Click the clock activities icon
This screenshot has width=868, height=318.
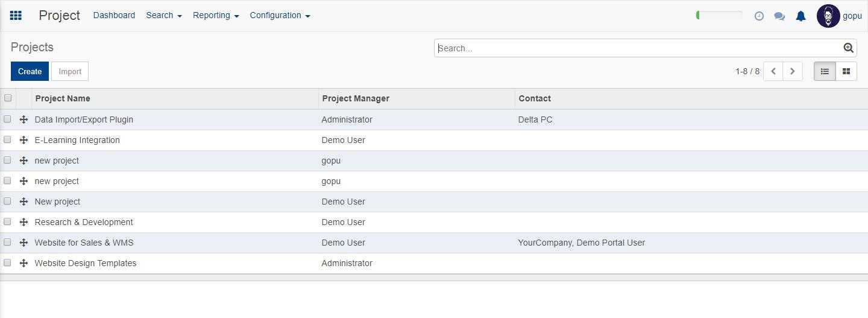pos(759,16)
